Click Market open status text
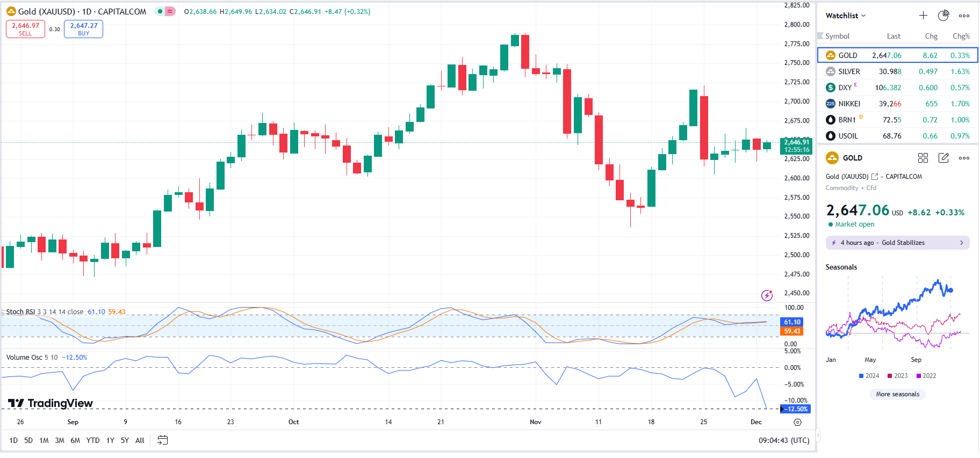 tap(854, 224)
